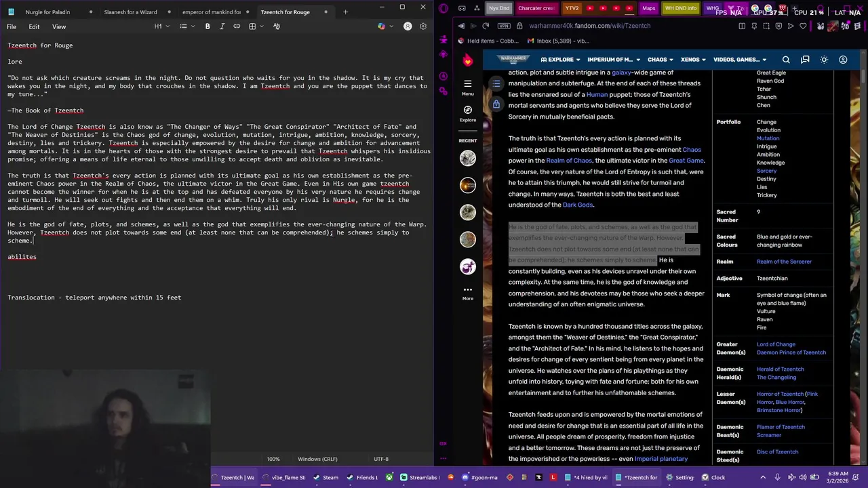
Task: Follow the Human link in the article
Action: [597, 94]
